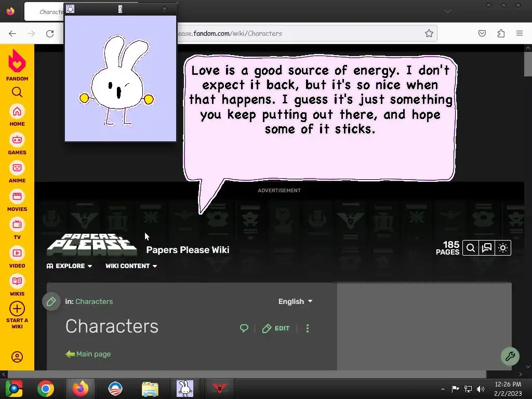Click the Papers Please Wiki title link

(x=188, y=250)
